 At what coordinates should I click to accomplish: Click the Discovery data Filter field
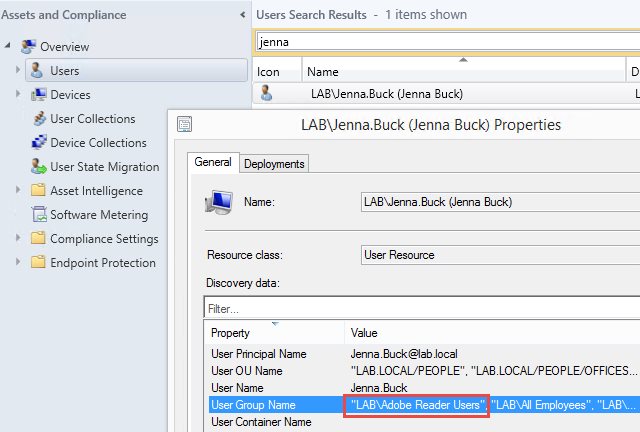(x=422, y=308)
